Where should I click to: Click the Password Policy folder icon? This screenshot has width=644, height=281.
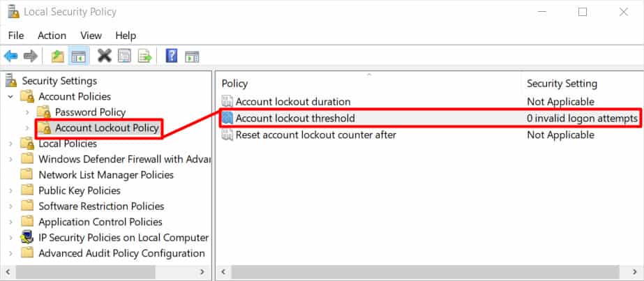[43, 112]
